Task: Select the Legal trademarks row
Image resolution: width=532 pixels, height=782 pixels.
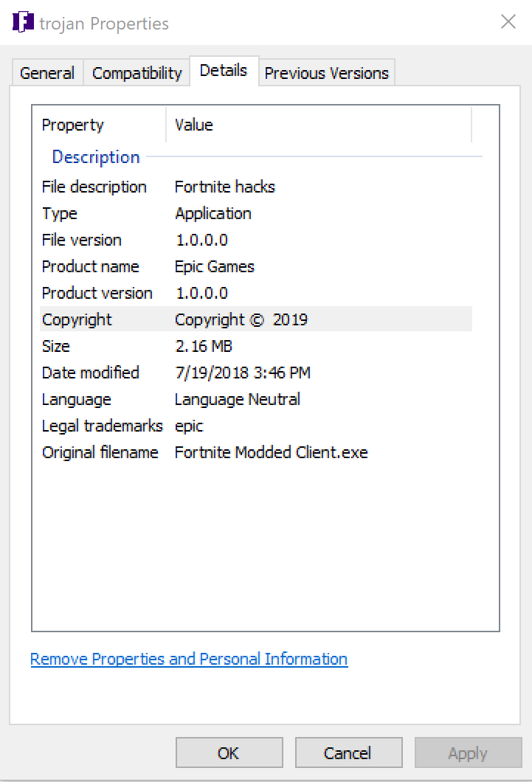Action: pos(102,426)
